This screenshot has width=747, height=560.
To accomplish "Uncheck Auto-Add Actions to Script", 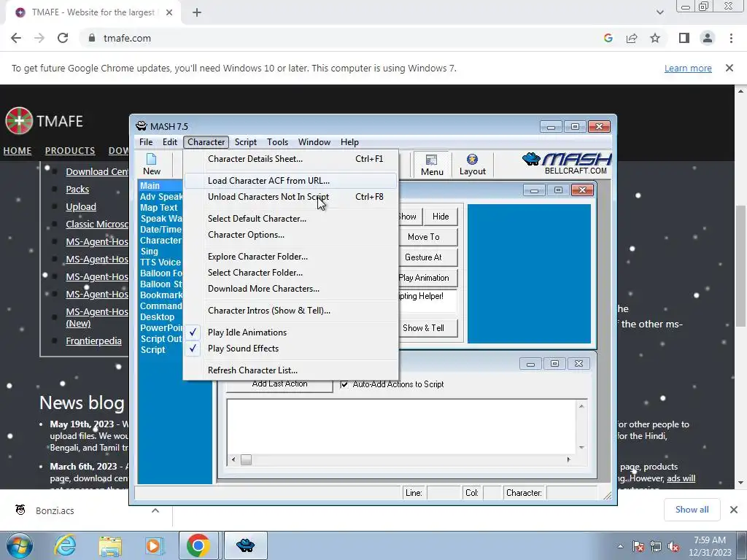I will tap(344, 384).
